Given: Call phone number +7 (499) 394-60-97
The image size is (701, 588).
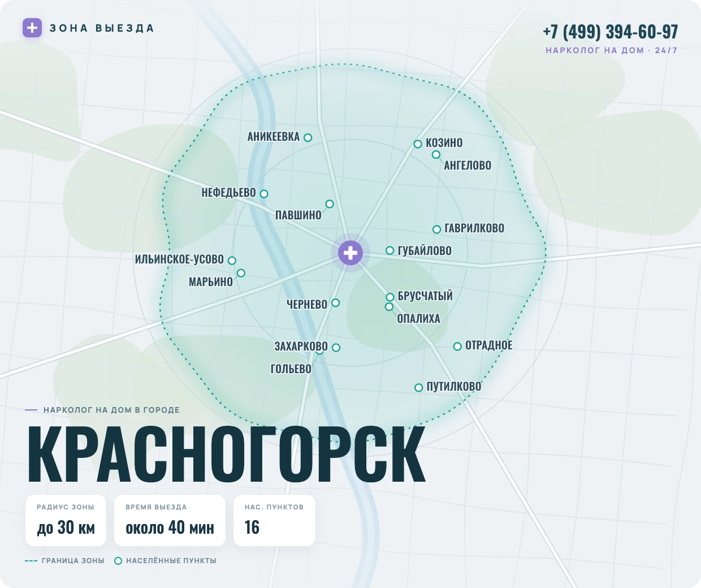Looking at the screenshot, I should click(610, 32).
